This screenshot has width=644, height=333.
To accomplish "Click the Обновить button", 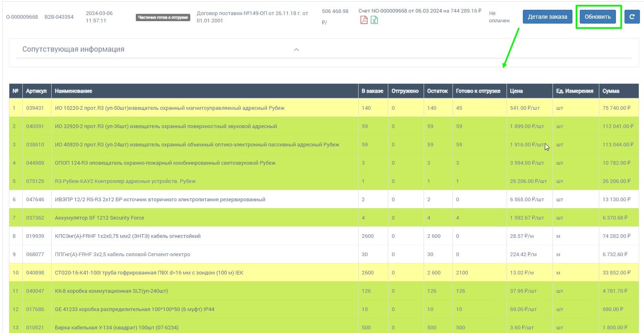I will tap(598, 17).
